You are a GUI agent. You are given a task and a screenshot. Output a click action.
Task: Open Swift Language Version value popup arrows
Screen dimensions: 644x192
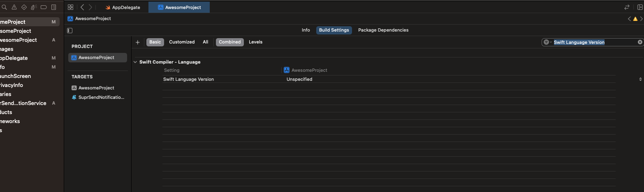point(640,79)
